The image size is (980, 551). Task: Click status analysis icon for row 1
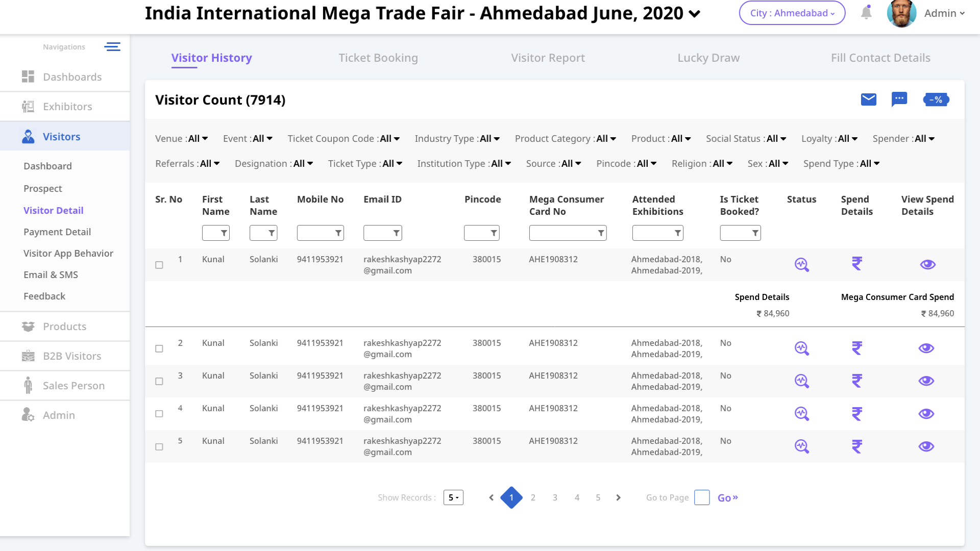pyautogui.click(x=801, y=264)
